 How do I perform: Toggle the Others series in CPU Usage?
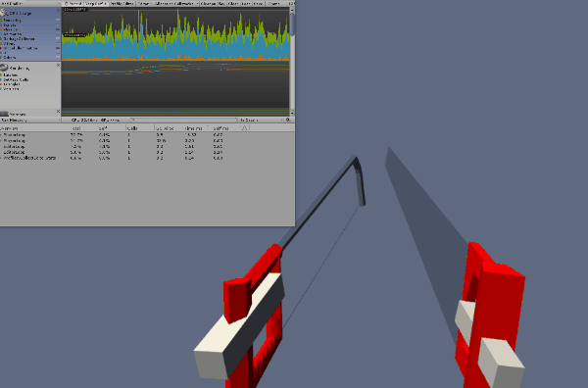pos(9,58)
